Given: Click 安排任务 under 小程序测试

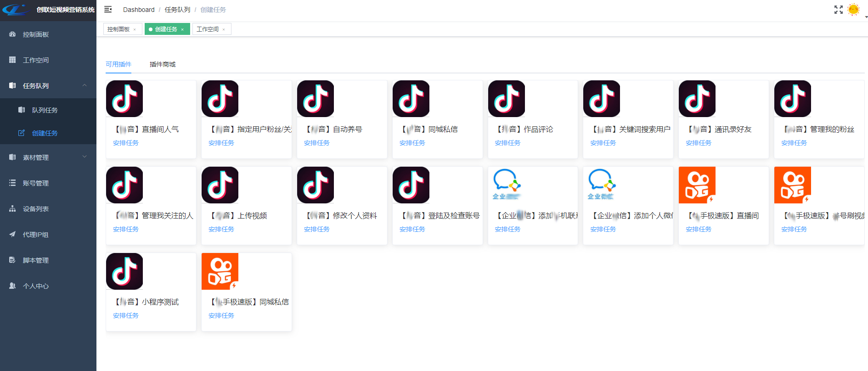Looking at the screenshot, I should pos(126,315).
